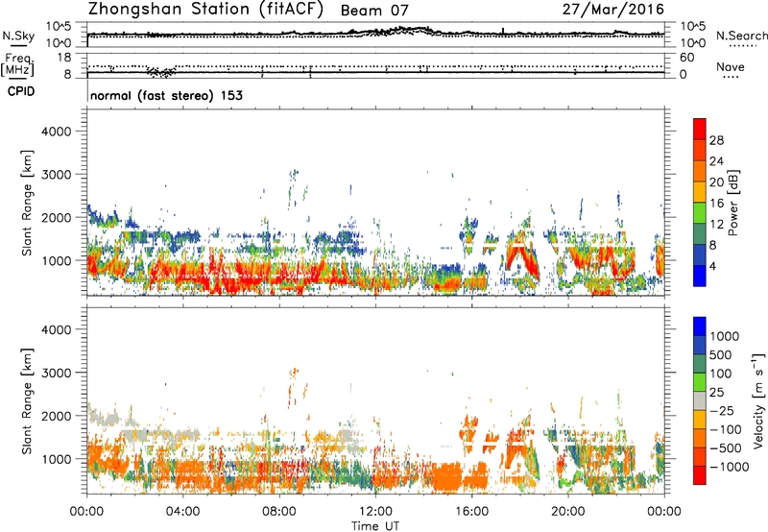Screen dimensions: 768x532
Task: Click the "12:00" time axis label
Action: point(375,512)
